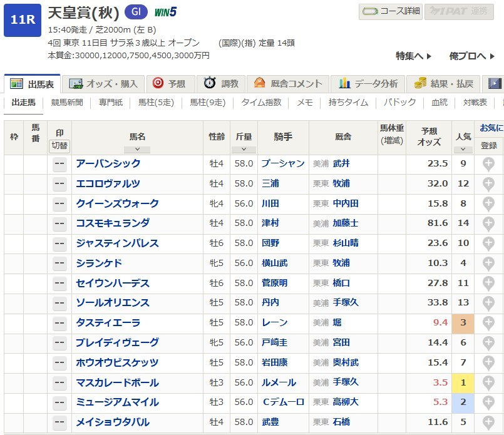Click the video icon tab at far right

495,83
